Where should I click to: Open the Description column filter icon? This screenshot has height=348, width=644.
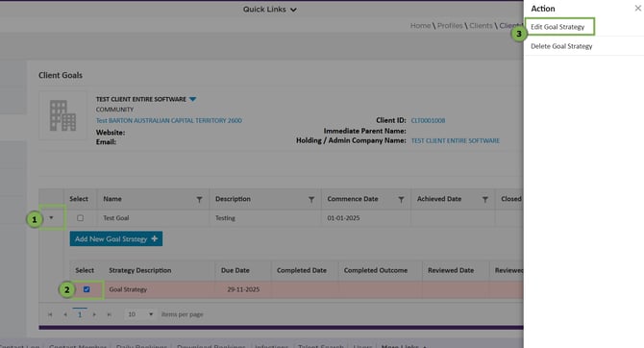(311, 199)
